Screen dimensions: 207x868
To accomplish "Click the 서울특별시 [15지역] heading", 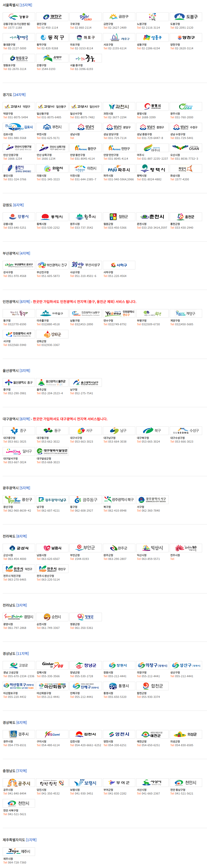I will pyautogui.click(x=18, y=5).
